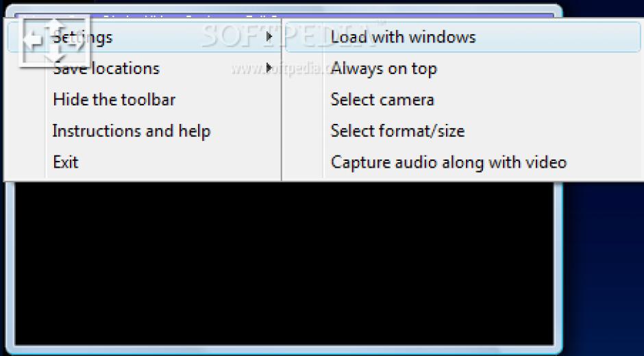
Task: Choose Hide the toolbar
Action: tap(144, 99)
